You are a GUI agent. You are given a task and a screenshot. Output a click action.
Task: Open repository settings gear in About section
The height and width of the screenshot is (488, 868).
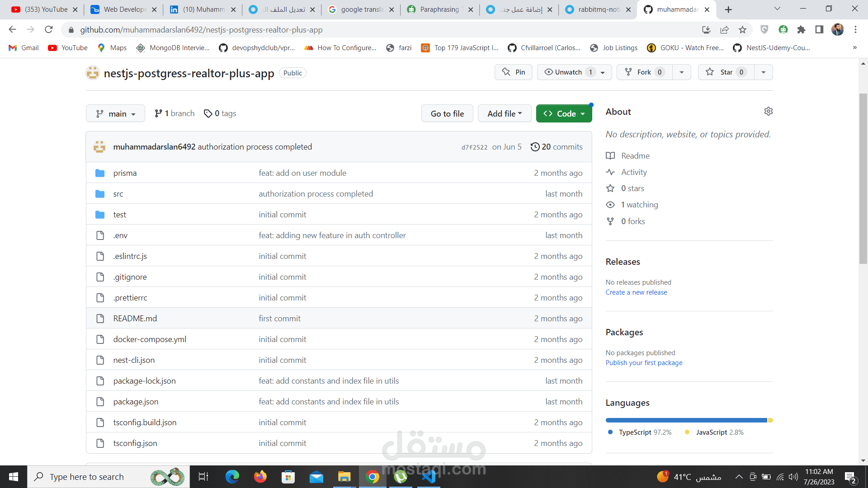point(768,111)
